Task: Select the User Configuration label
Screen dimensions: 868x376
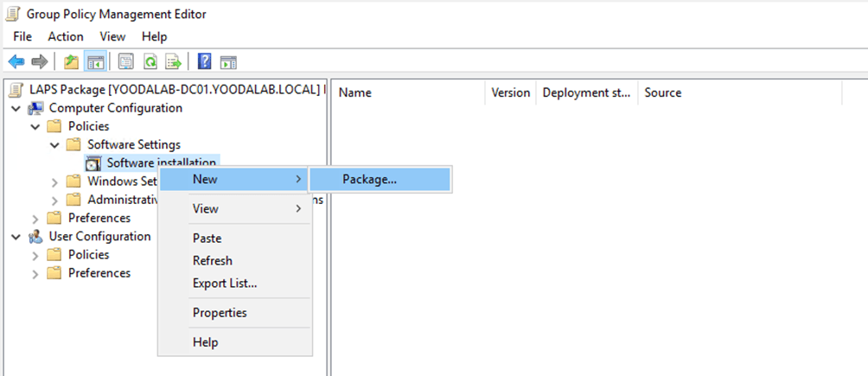Action: [99, 237]
